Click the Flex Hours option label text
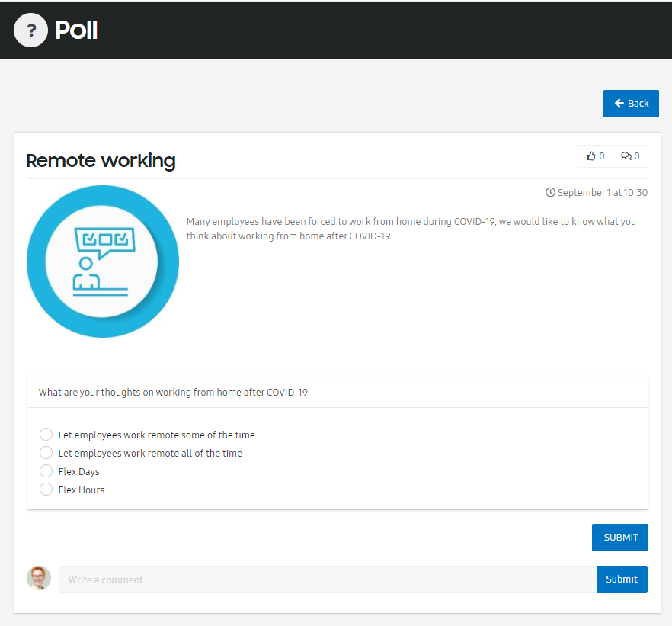Screen dimensions: 672x626 [82, 490]
